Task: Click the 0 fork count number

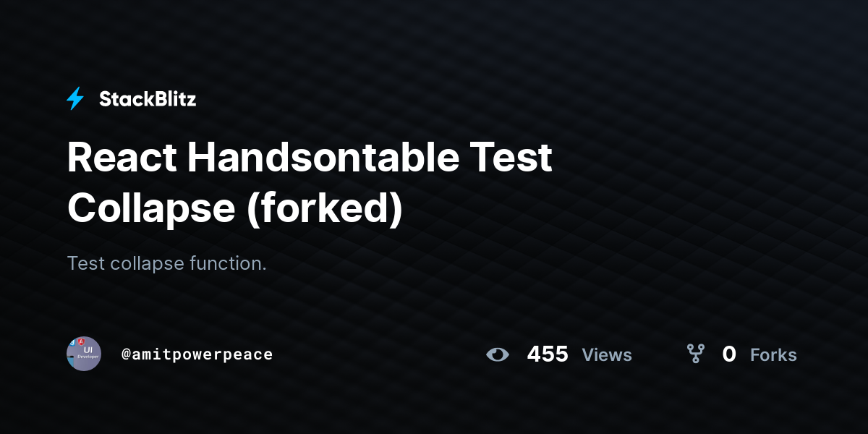Action: [729, 354]
